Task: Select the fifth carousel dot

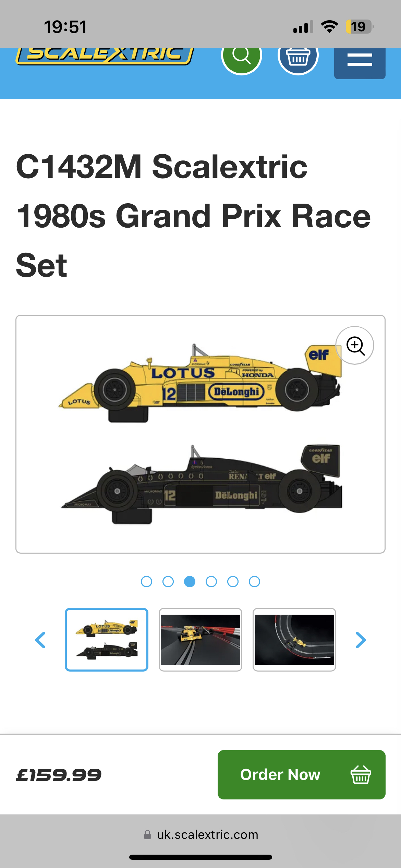Action: point(233,582)
